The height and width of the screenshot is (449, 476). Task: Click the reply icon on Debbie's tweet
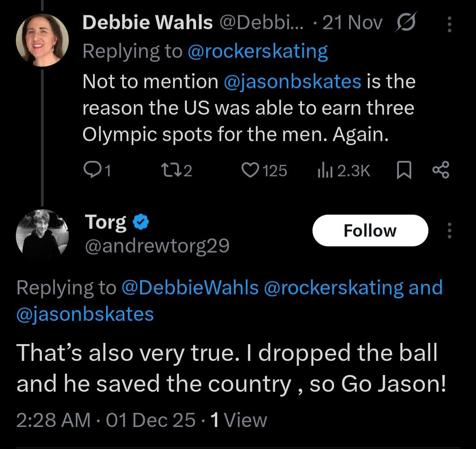[91, 170]
